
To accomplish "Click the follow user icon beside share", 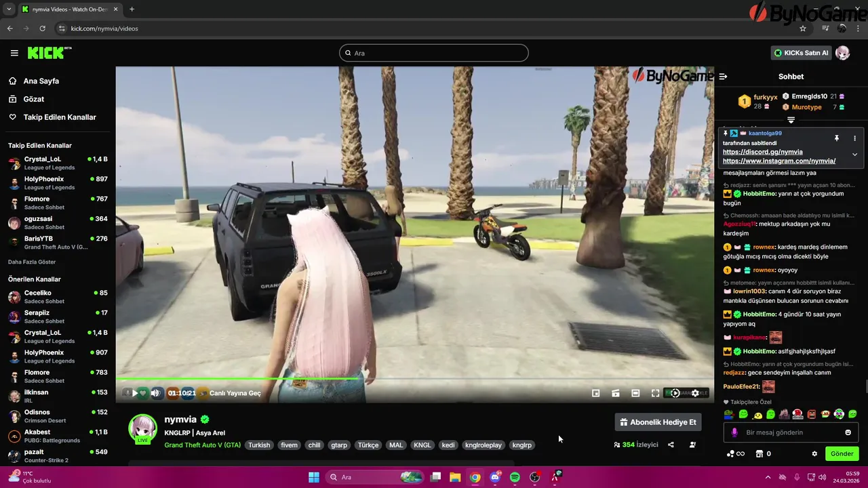I will [692, 445].
